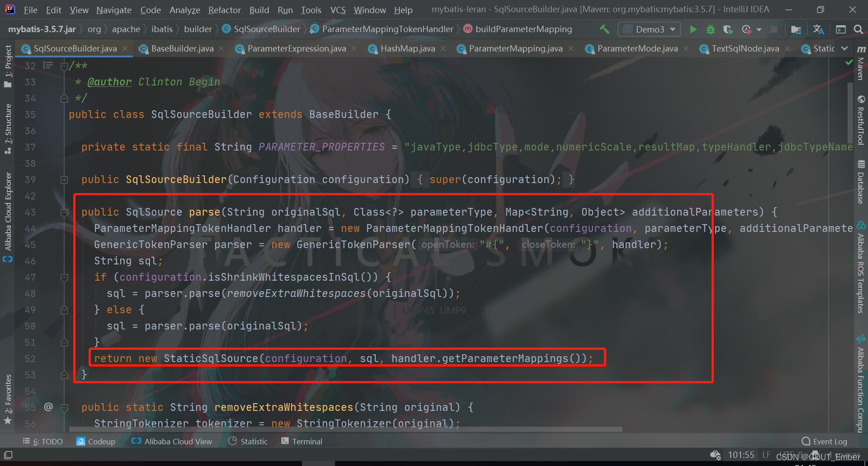868x466 pixels.
Task: Click the vertical editor scrollbar
Action: coord(850,112)
